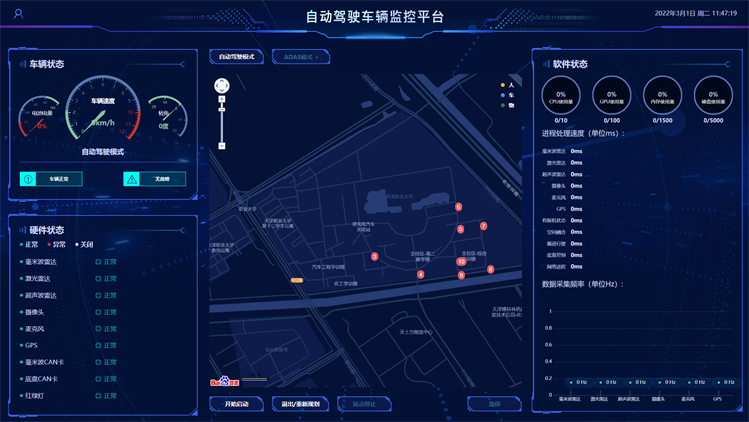
Task: Click the battery level gauge
Action: [39, 117]
